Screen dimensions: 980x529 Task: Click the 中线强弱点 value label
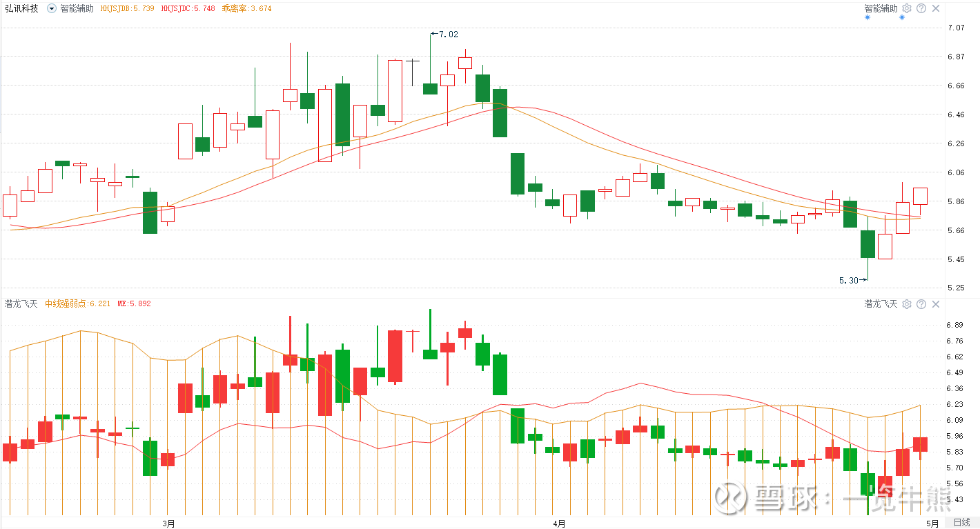77,303
